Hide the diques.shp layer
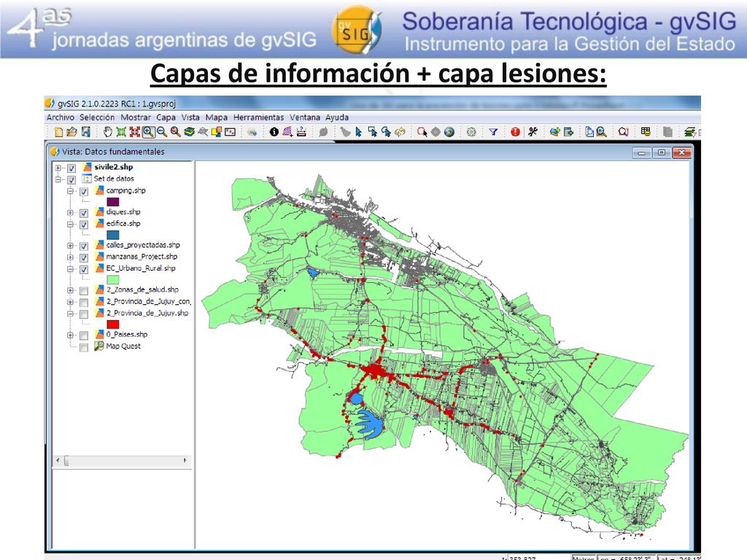Screen dimensions: 747x560 coord(84,213)
